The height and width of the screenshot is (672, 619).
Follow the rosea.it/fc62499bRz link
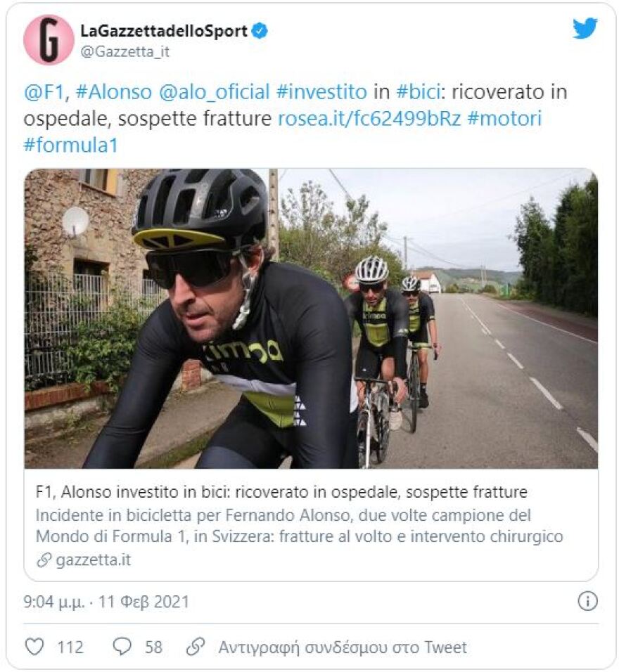(x=369, y=118)
